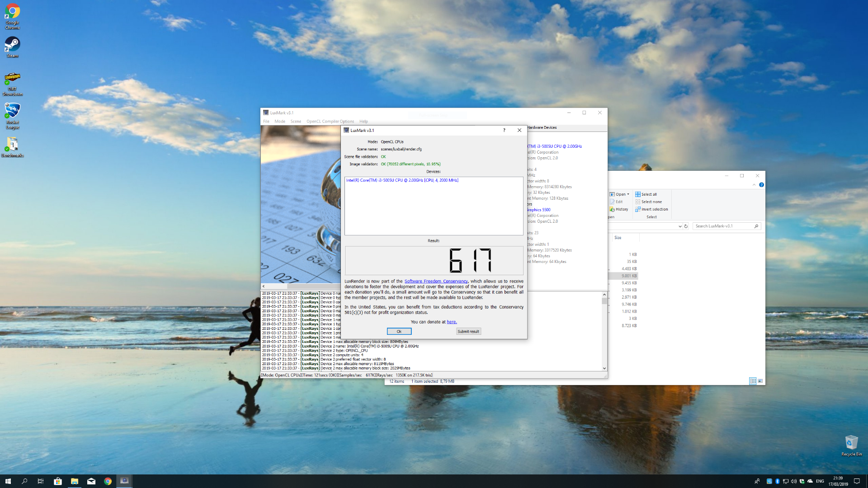Click the Explorer help question mark icon
This screenshot has height=488, width=868.
tap(761, 185)
